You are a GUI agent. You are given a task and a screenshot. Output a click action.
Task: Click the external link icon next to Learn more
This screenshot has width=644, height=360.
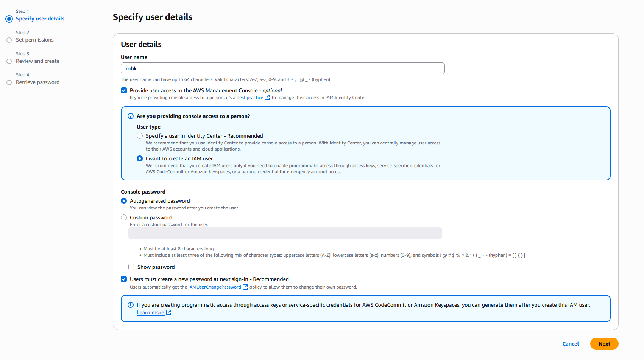(169, 312)
